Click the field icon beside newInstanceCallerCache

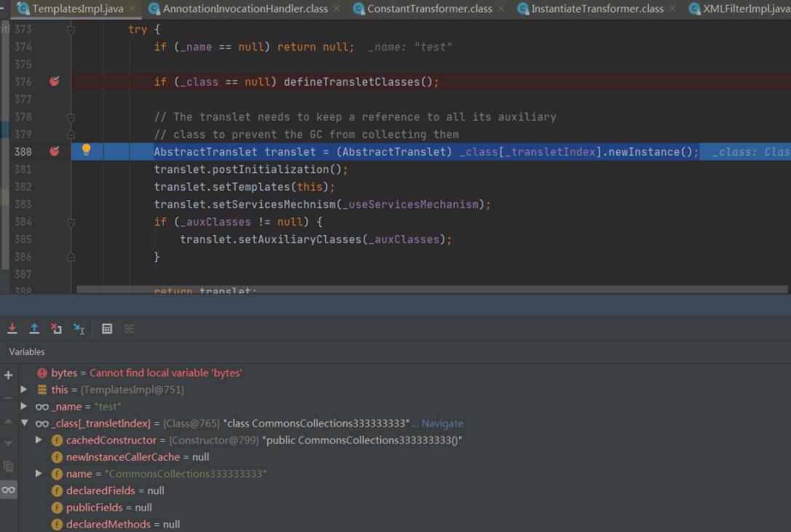point(57,457)
